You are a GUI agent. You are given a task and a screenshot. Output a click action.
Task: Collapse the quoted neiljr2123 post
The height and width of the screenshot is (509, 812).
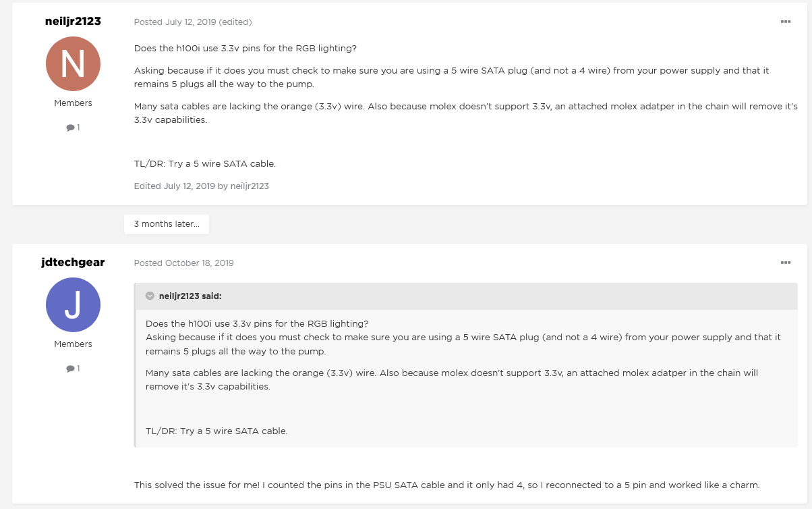click(x=150, y=296)
